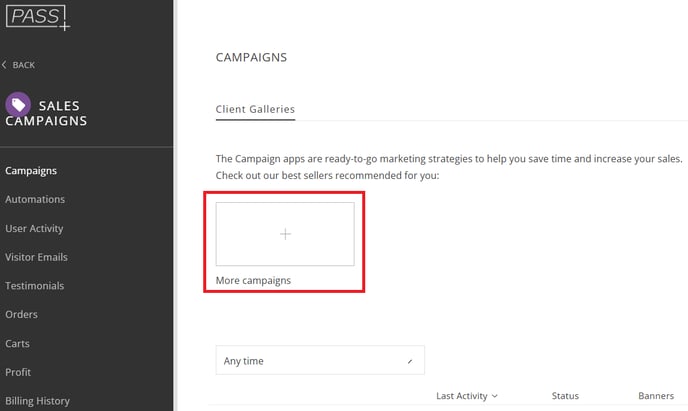Go to User Activity page
The width and height of the screenshot is (688, 411).
coord(34,229)
